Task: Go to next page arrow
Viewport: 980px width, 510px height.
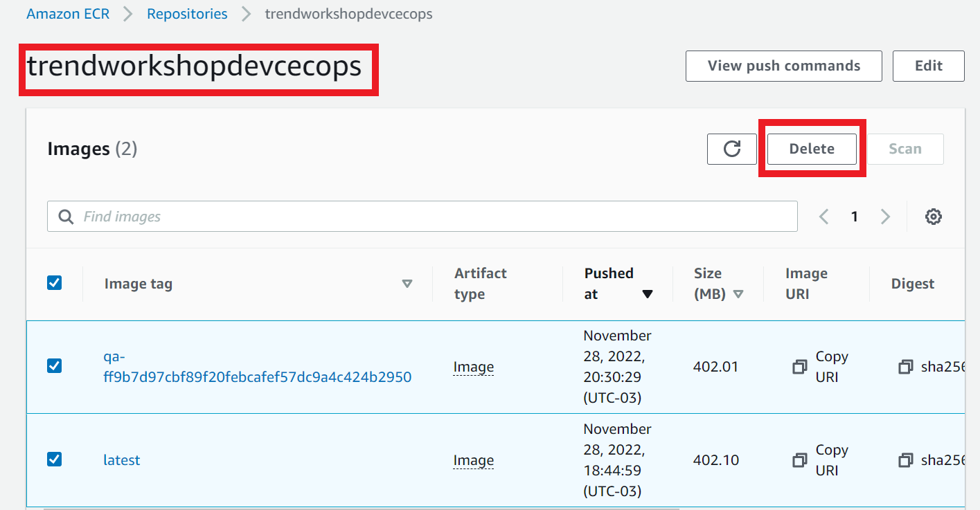Action: click(885, 217)
